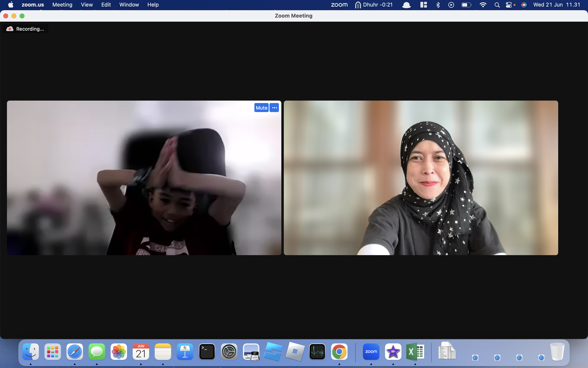Open the Help menu
Viewport: 588px width, 368px height.
153,5
